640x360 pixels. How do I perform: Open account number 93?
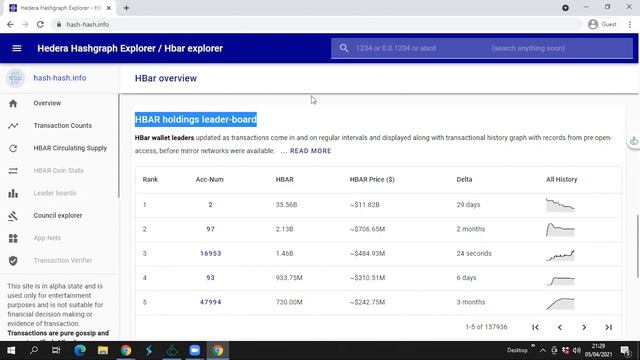point(210,278)
